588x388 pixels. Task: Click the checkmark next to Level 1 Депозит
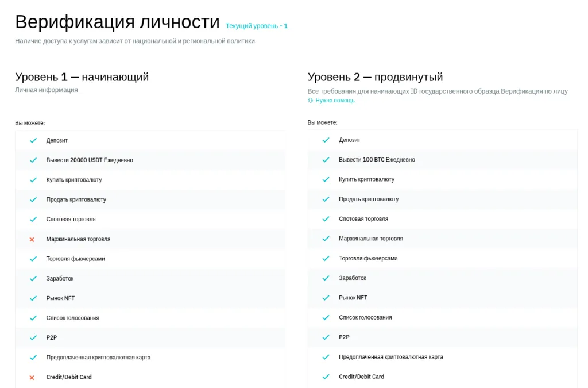33,140
